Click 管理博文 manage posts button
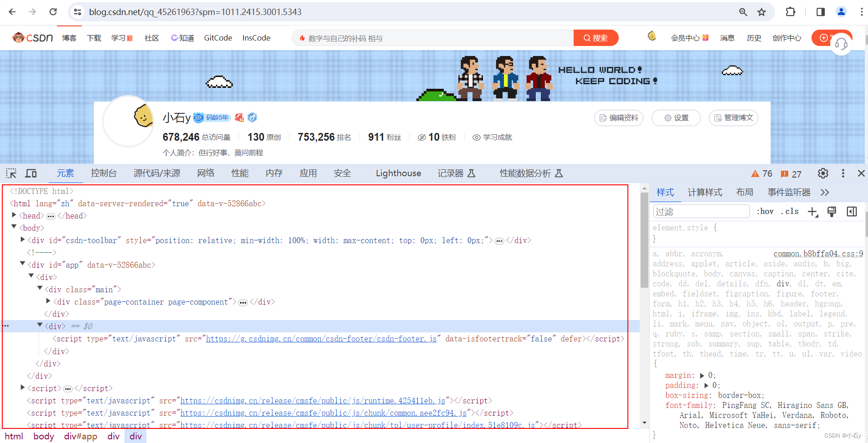 [734, 118]
